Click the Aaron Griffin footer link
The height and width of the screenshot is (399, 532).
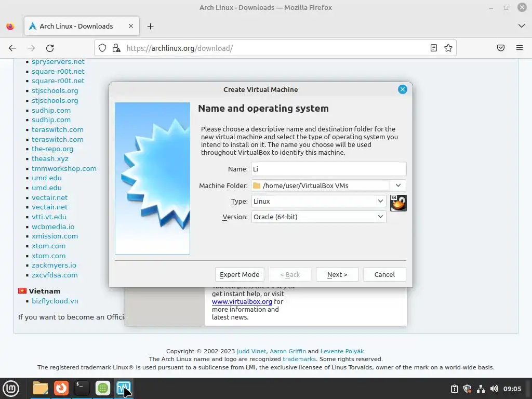pyautogui.click(x=288, y=351)
